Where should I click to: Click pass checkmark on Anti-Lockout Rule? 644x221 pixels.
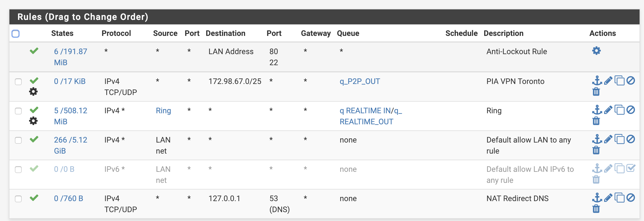pyautogui.click(x=34, y=51)
